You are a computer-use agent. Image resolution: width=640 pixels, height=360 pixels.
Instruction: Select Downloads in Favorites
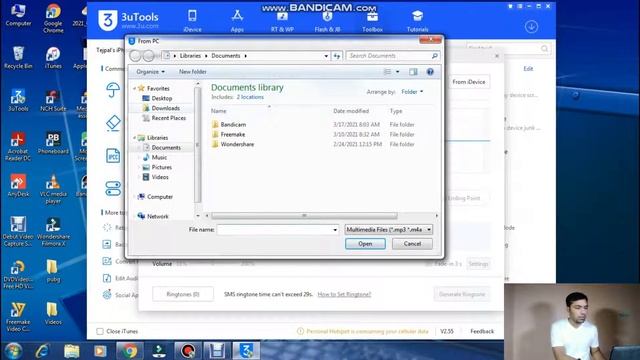click(161, 108)
